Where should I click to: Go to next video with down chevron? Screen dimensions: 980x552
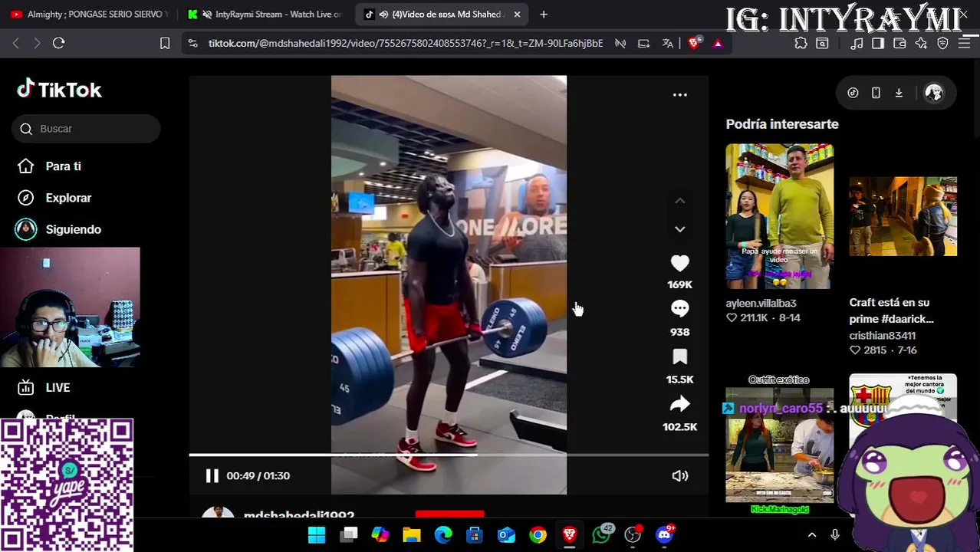[679, 229]
